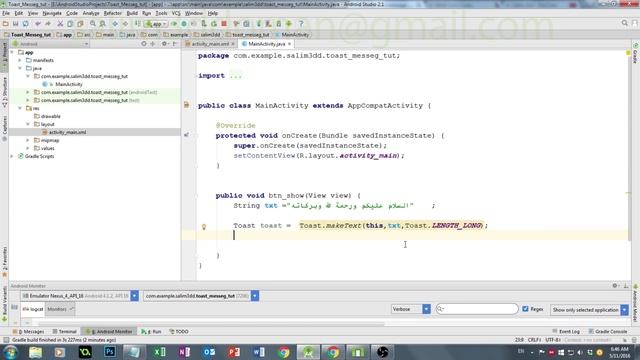640x360 pixels.
Task: Toggle the Regex checkbox in logcat
Action: (525, 309)
